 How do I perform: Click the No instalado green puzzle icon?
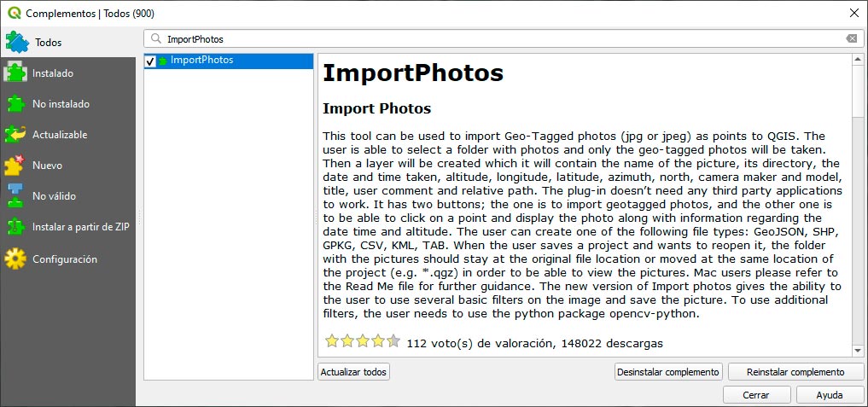(15, 104)
